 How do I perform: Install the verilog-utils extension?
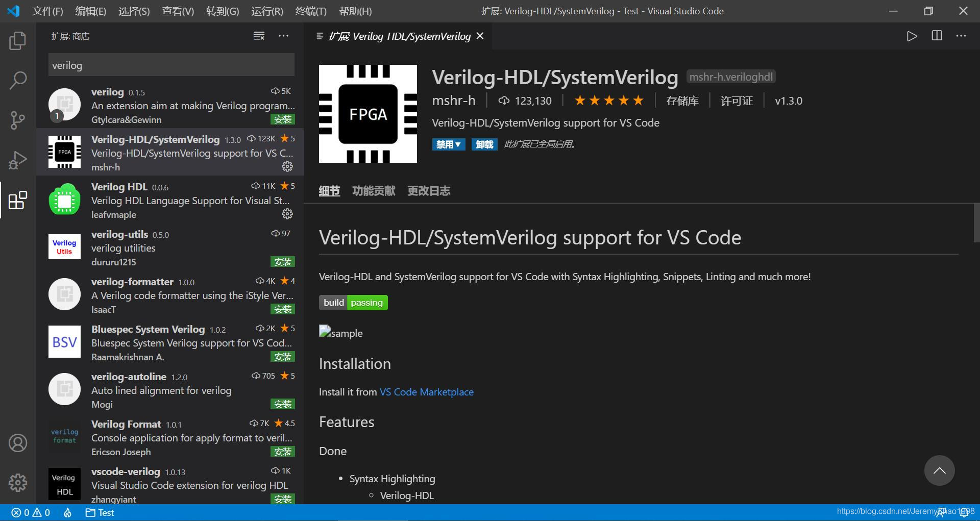coord(283,262)
